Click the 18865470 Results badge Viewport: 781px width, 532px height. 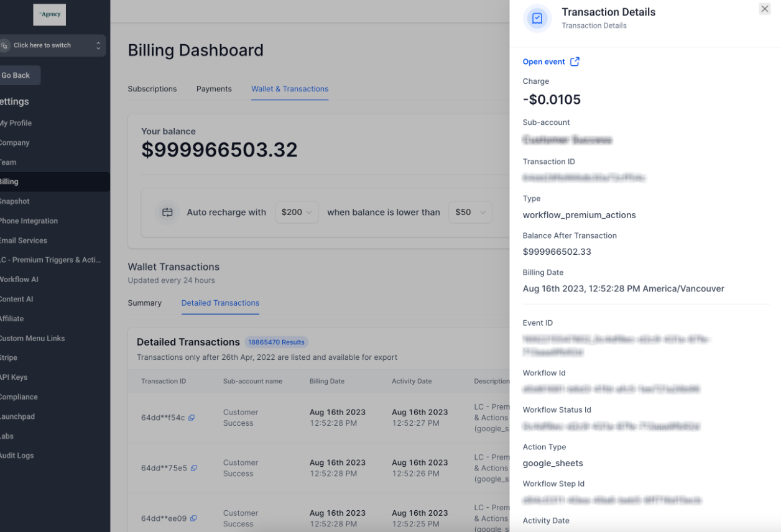[x=276, y=342]
